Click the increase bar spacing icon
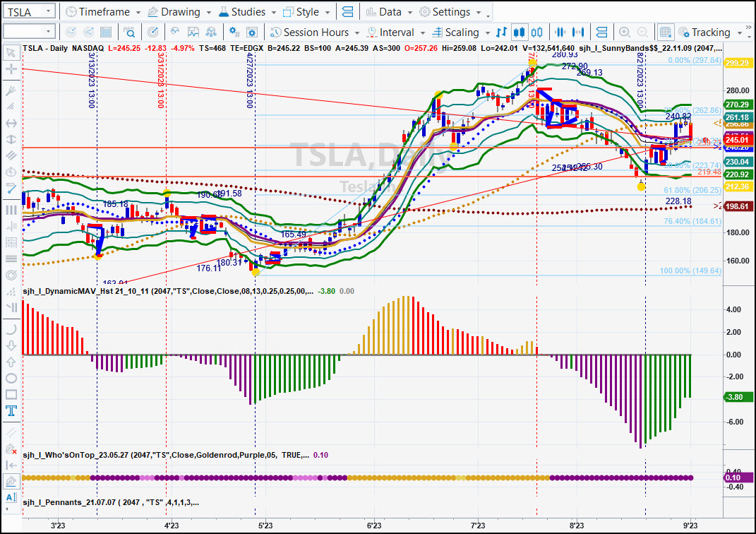Screen dimensions: 756x534 [x=578, y=32]
